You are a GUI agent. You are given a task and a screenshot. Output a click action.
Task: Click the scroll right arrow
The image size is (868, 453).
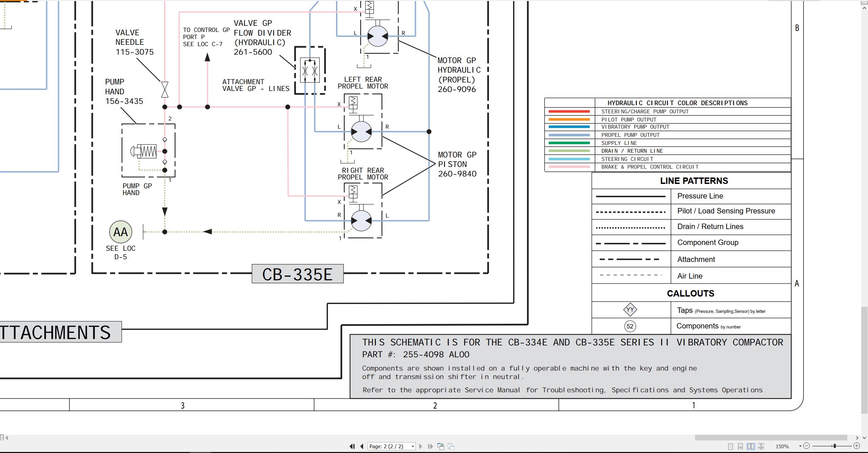click(x=857, y=438)
